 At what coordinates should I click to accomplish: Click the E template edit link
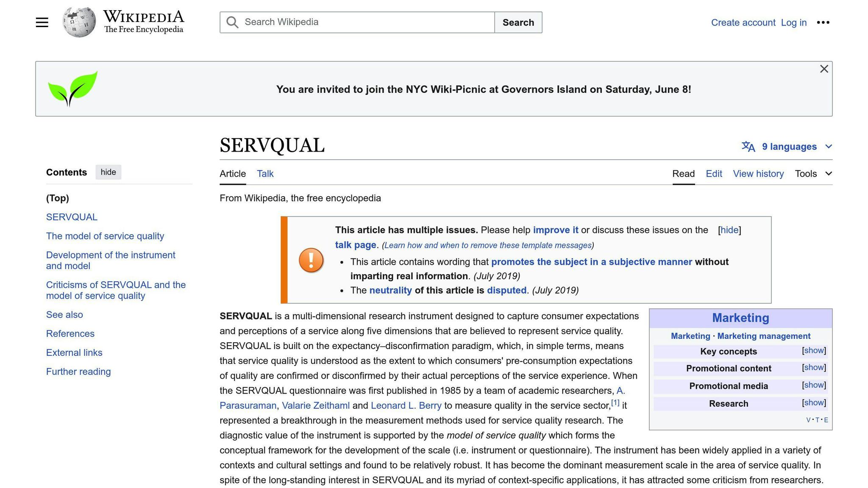click(826, 420)
